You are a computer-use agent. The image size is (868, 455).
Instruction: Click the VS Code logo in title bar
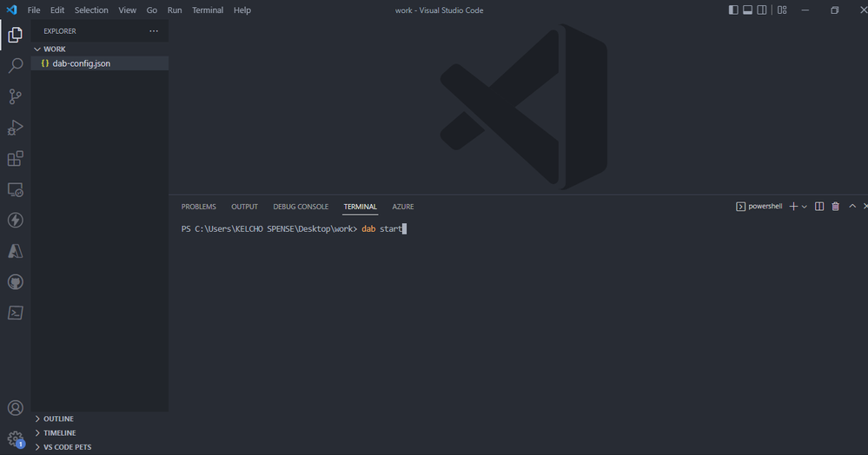click(x=11, y=10)
